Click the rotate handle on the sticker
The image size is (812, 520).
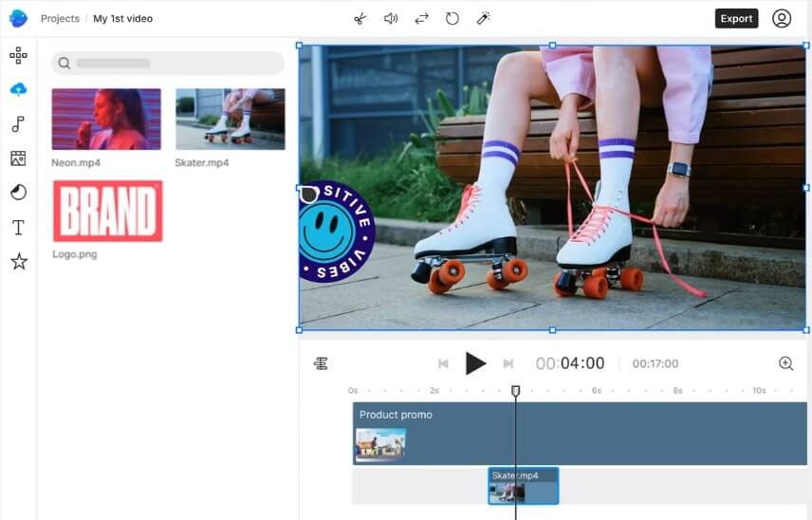[x=308, y=195]
